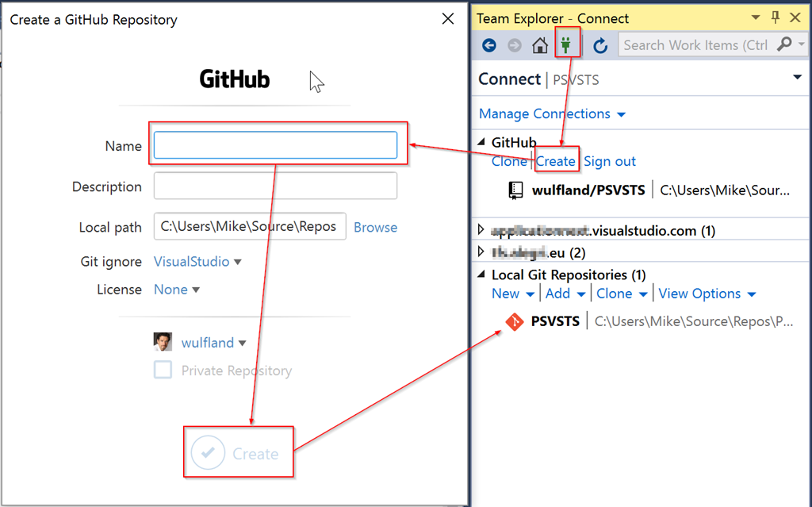Click the Refresh icon in Team Explorer

(x=600, y=45)
